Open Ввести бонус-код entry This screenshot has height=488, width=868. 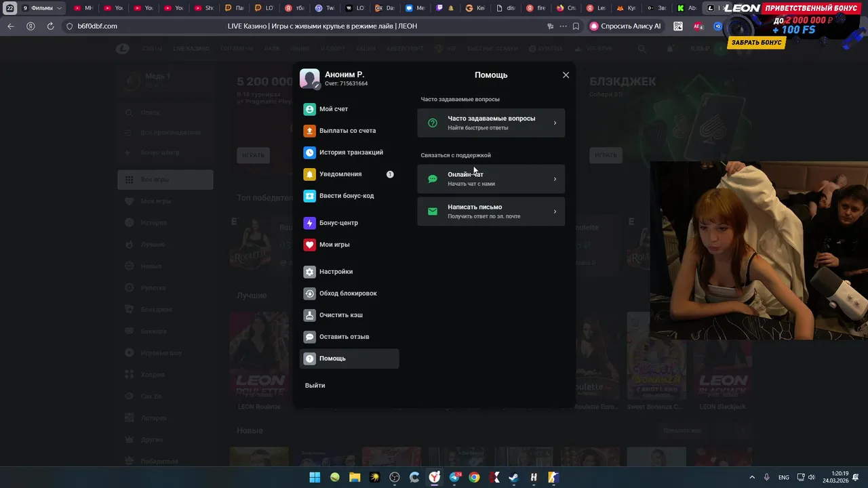click(x=349, y=196)
